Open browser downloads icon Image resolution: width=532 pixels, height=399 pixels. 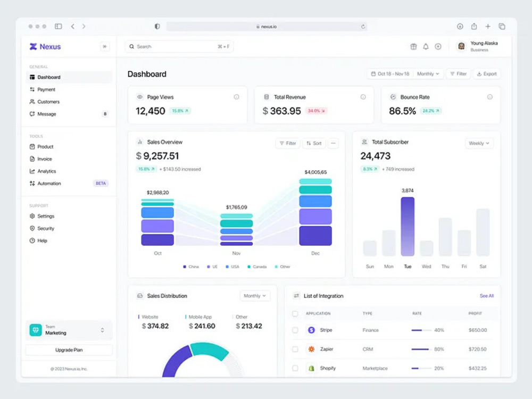pos(460,26)
